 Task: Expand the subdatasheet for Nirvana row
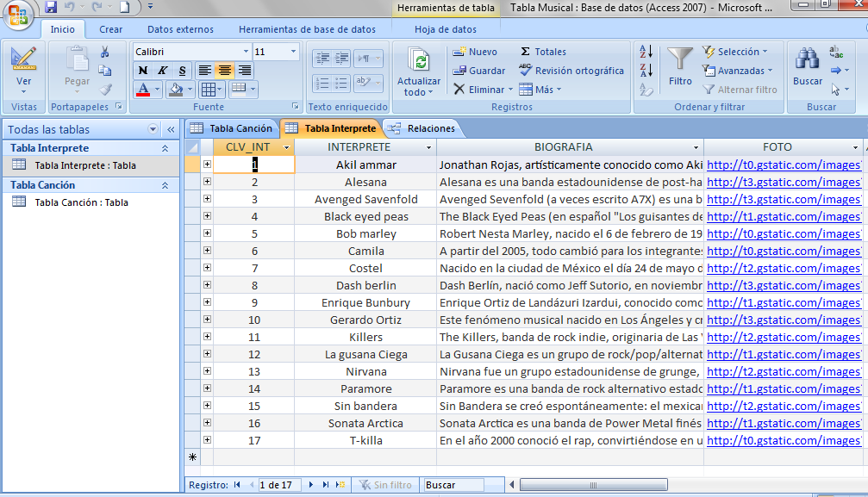point(207,371)
